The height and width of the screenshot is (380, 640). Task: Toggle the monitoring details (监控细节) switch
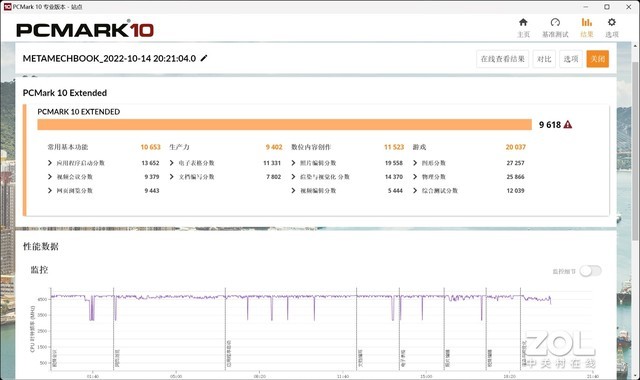tap(591, 271)
